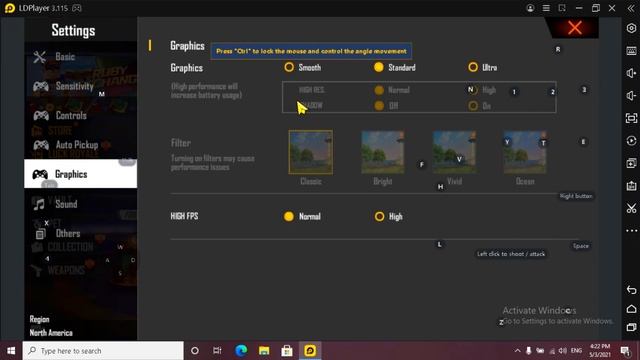Viewport: 640px width, 360px height.
Task: Toggle fullscreen icon in side toolbar
Action: 631,118
